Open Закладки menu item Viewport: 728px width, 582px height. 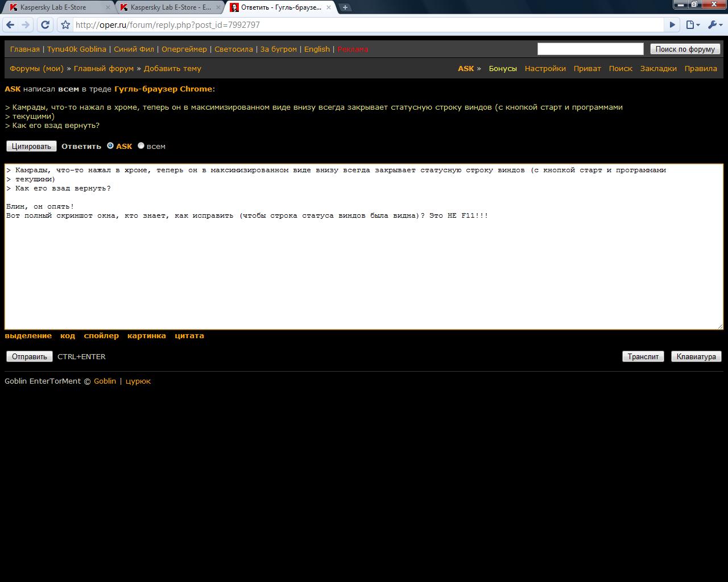(x=659, y=68)
